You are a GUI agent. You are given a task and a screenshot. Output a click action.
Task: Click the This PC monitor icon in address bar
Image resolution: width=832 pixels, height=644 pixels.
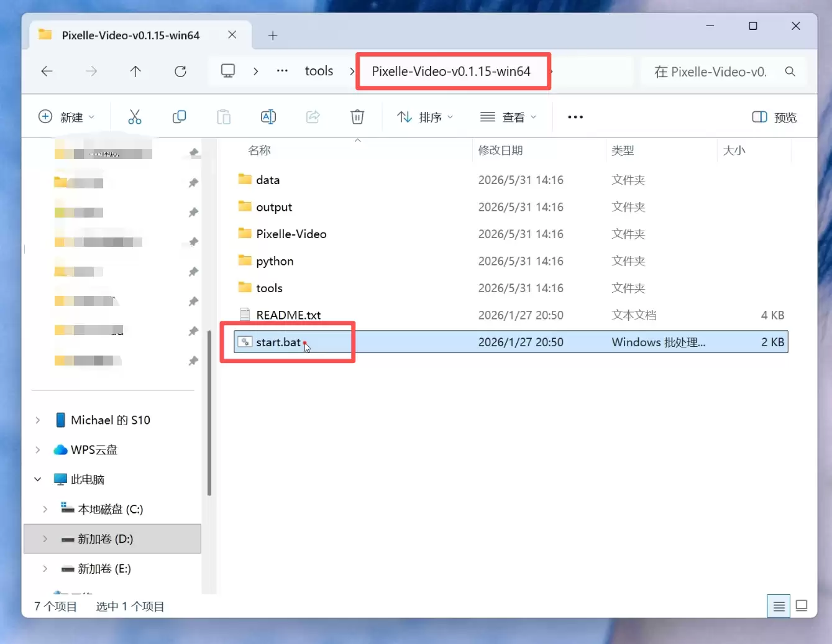(228, 71)
